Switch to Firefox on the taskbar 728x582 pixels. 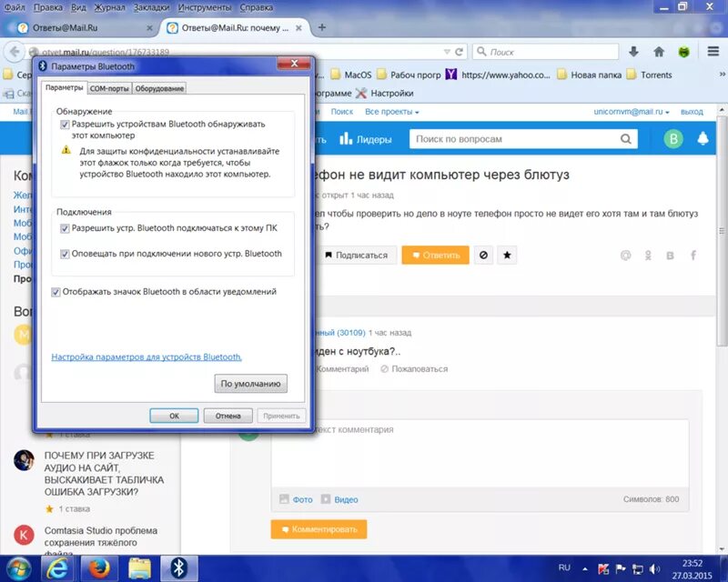(98, 568)
